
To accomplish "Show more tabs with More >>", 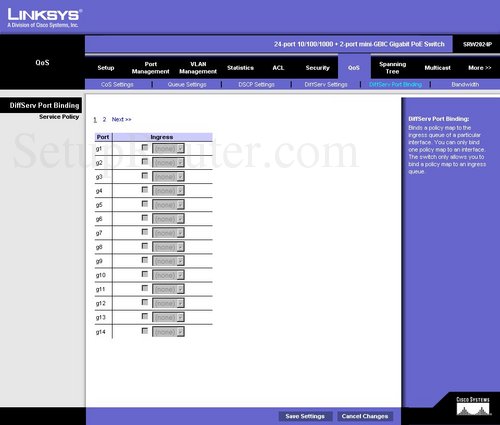I will tap(480, 68).
